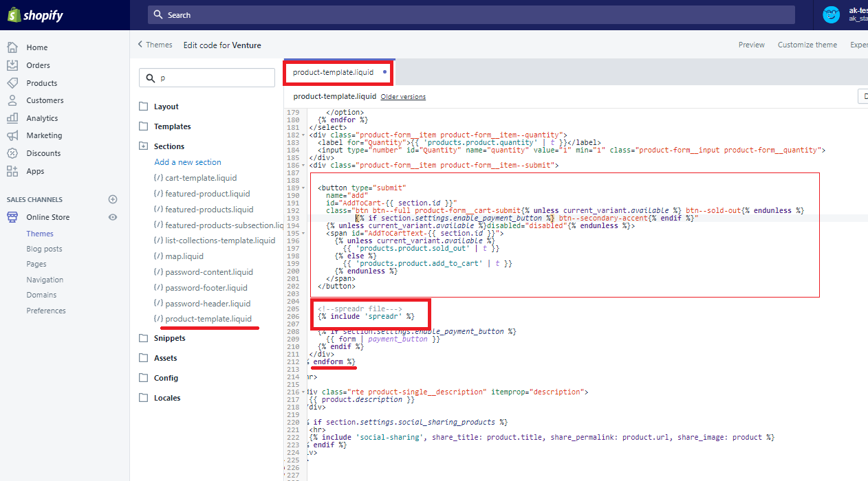The width and height of the screenshot is (868, 481).
Task: Expand the Snippets folder
Action: pyautogui.click(x=144, y=338)
